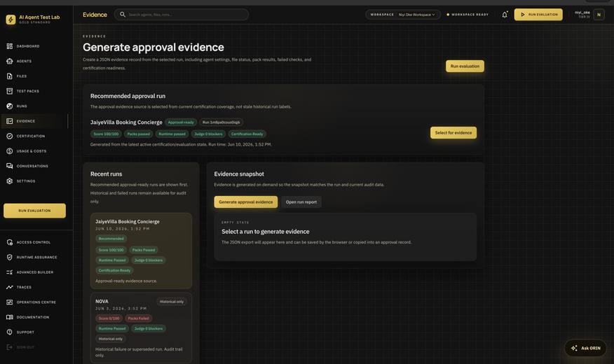The image size is (614, 364).
Task: Click Open run report button
Action: click(x=301, y=202)
